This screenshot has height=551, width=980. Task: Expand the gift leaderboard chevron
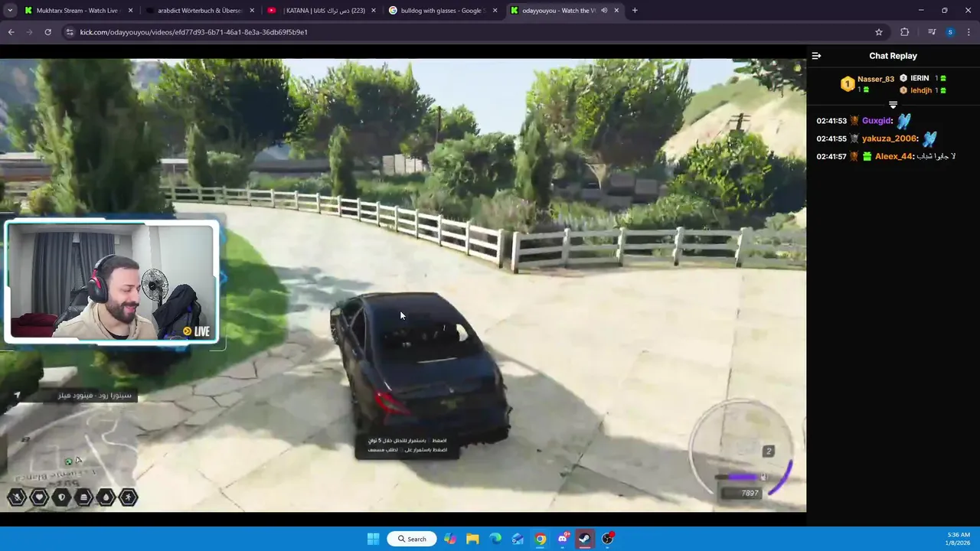click(893, 105)
